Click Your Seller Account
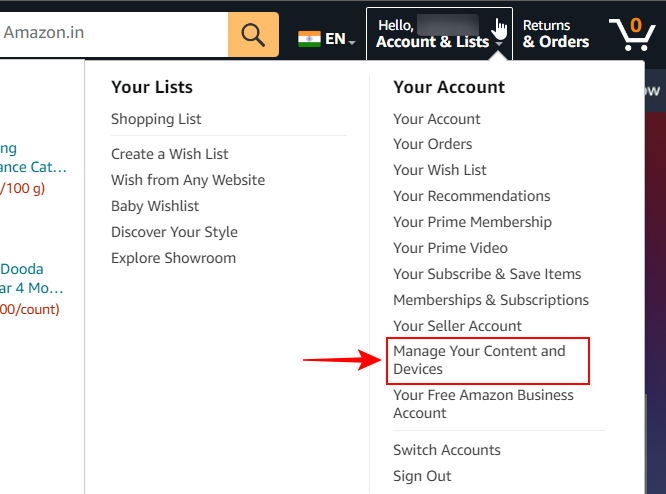The height and width of the screenshot is (494, 666). click(457, 326)
